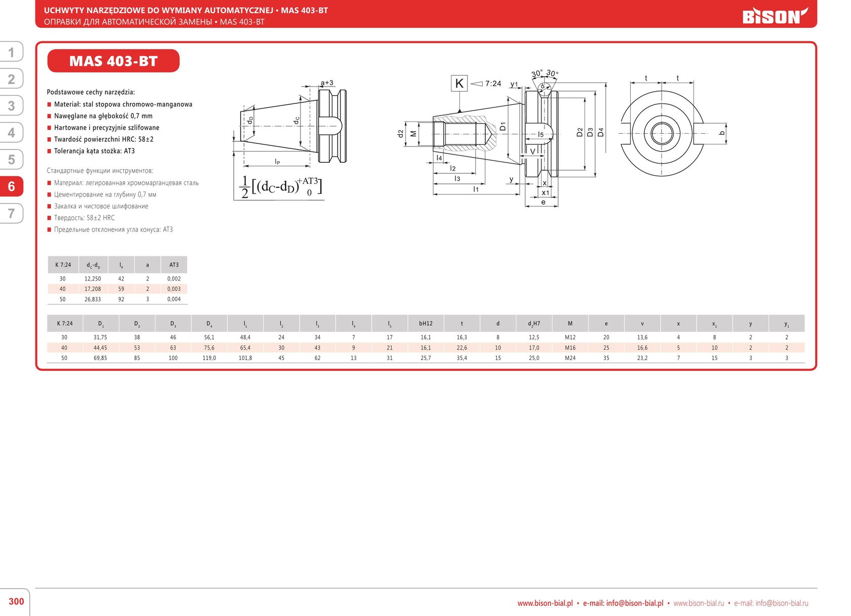This screenshot has height=616, width=851.
Task: Click the v value 23,2
Action: tap(642, 358)
